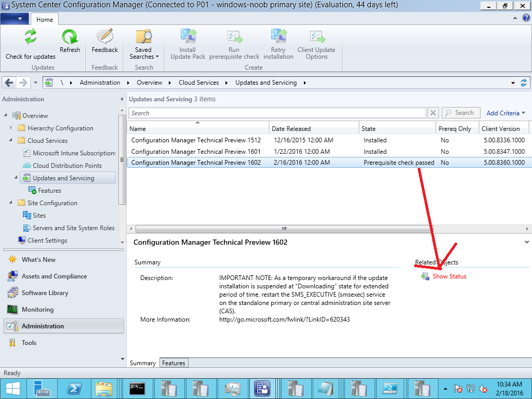This screenshot has height=399, width=532.
Task: Open the What's New workspace
Action: coord(63,260)
